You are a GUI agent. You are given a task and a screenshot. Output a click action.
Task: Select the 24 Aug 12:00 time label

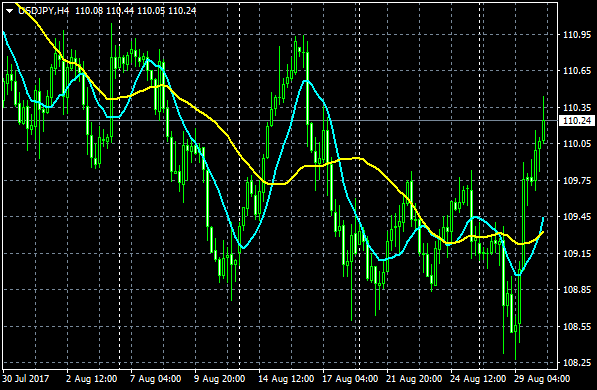pyautogui.click(x=478, y=379)
